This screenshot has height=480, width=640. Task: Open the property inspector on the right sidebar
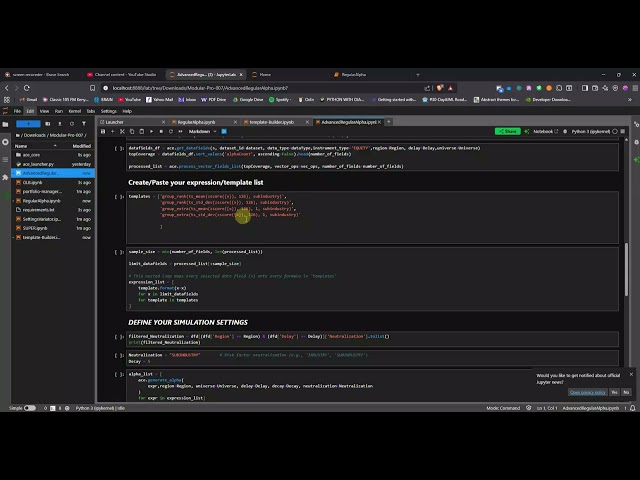[x=636, y=124]
